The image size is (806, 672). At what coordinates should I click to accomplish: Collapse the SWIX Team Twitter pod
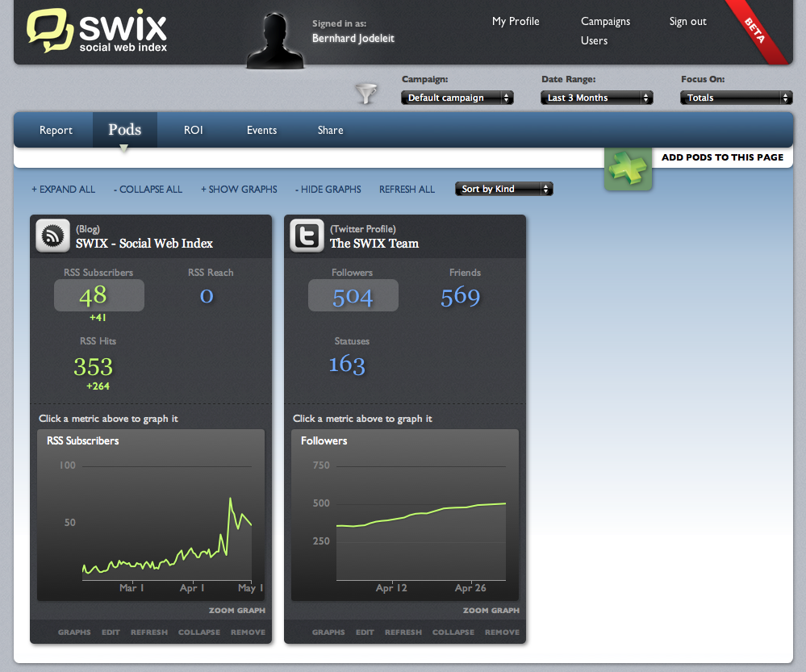point(453,632)
